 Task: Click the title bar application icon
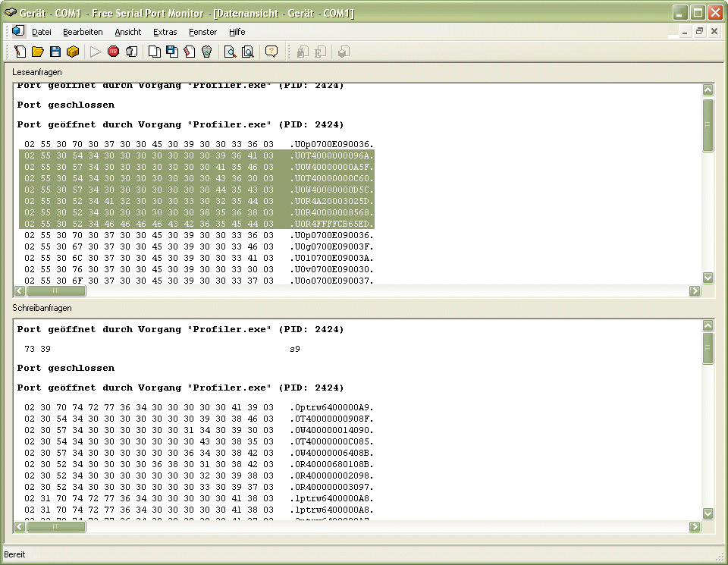coord(10,13)
